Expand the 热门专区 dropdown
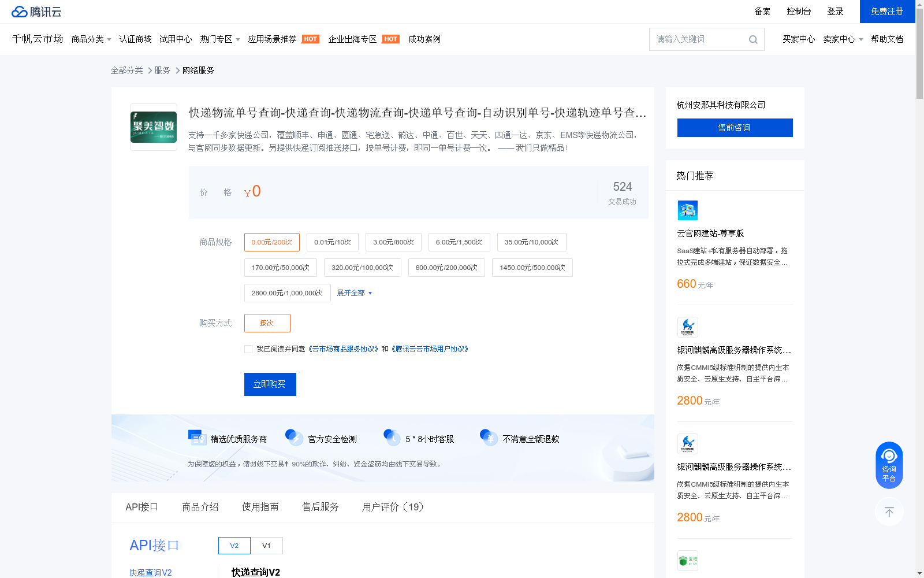This screenshot has height=578, width=924. pos(220,39)
